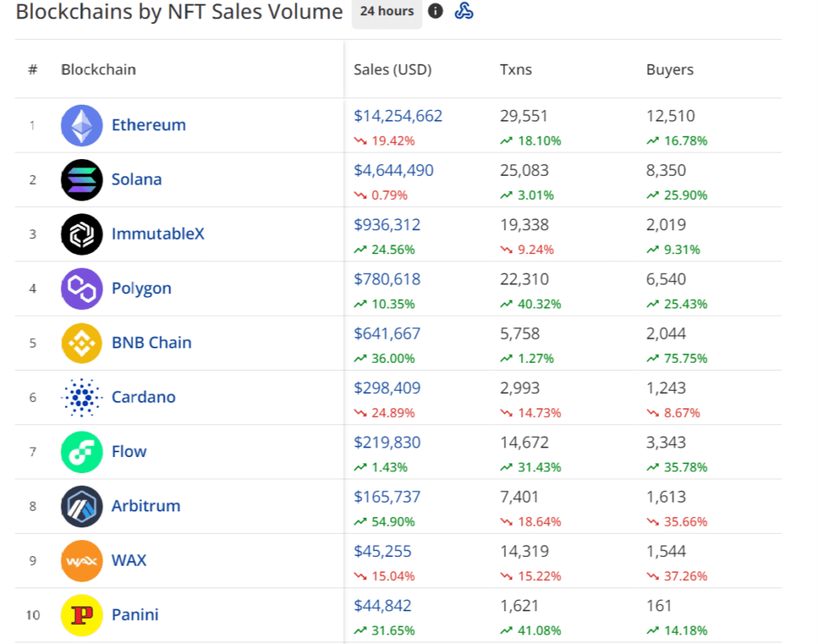Sort by the Sales (USD) column header
The height and width of the screenshot is (644, 818).
(392, 70)
